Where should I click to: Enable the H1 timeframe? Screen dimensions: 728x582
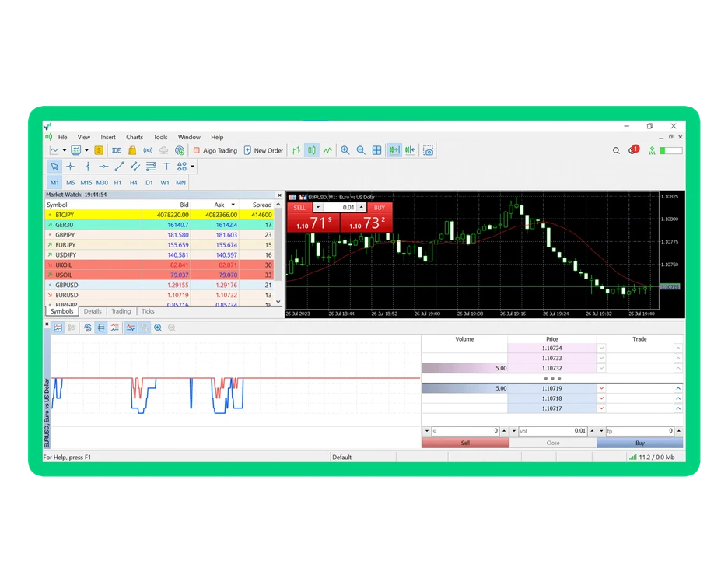tap(118, 183)
